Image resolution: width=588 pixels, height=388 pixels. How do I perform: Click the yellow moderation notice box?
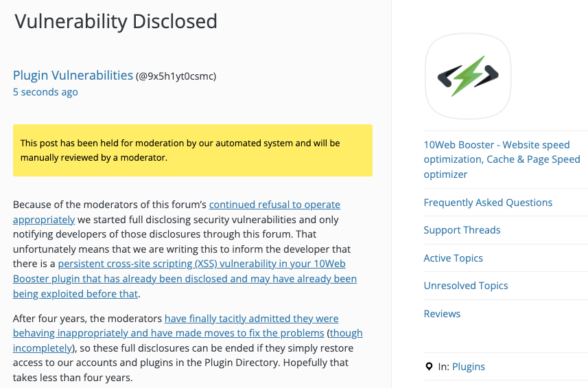193,150
